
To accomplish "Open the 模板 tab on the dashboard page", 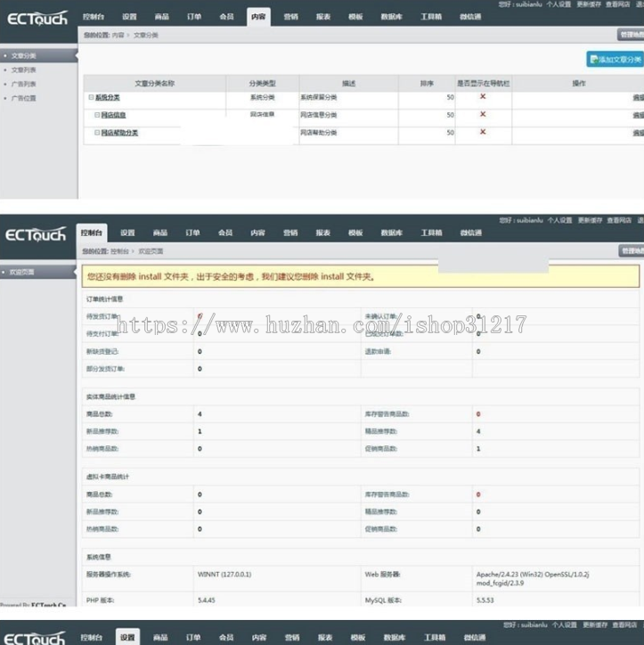I will pyautogui.click(x=355, y=233).
